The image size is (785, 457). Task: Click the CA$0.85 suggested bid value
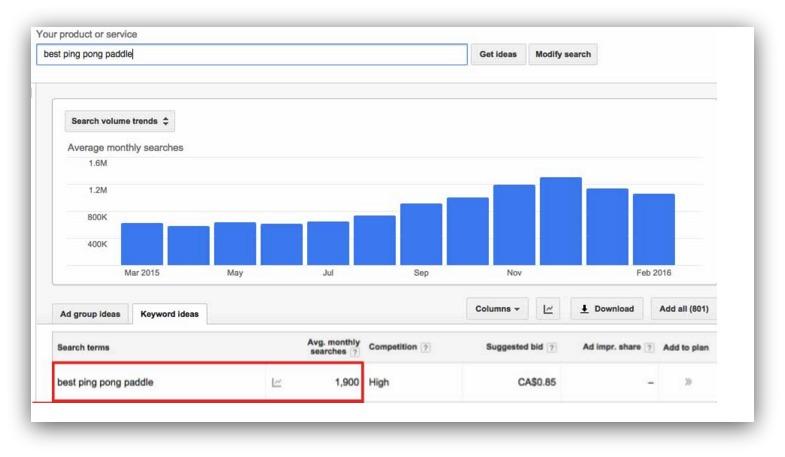537,382
